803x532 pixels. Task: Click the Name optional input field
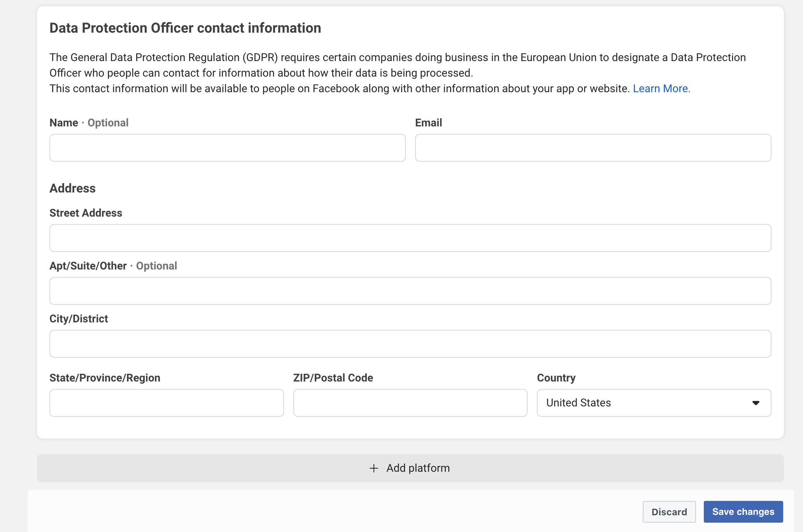[228, 148]
